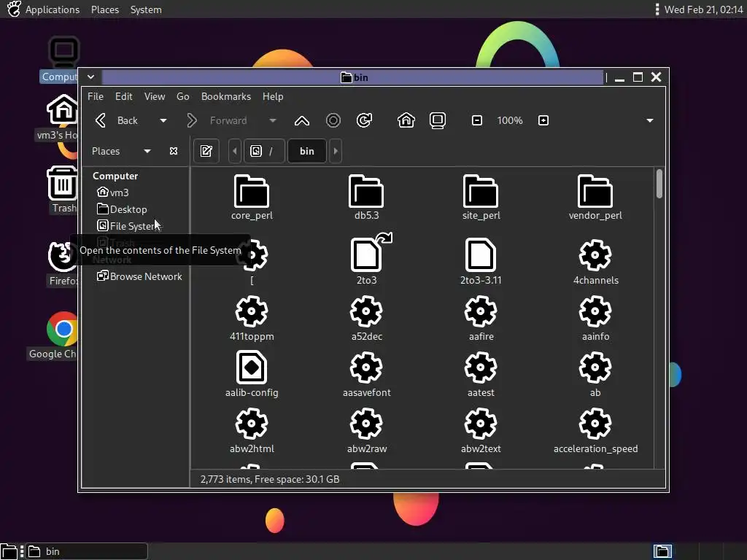
Task: Open the Trash desktop icon
Action: [x=63, y=190]
